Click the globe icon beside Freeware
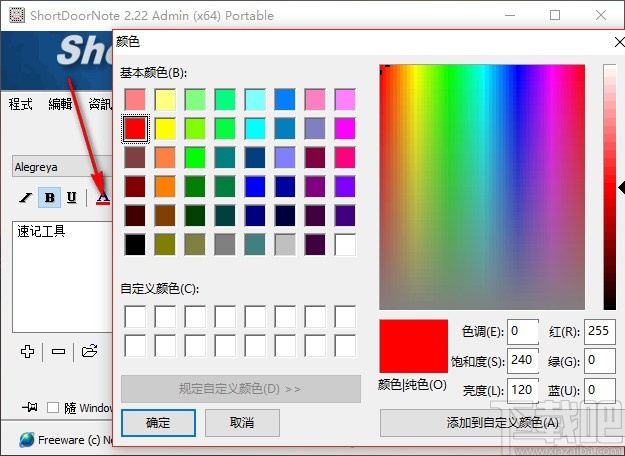This screenshot has height=456, width=625. tap(27, 440)
